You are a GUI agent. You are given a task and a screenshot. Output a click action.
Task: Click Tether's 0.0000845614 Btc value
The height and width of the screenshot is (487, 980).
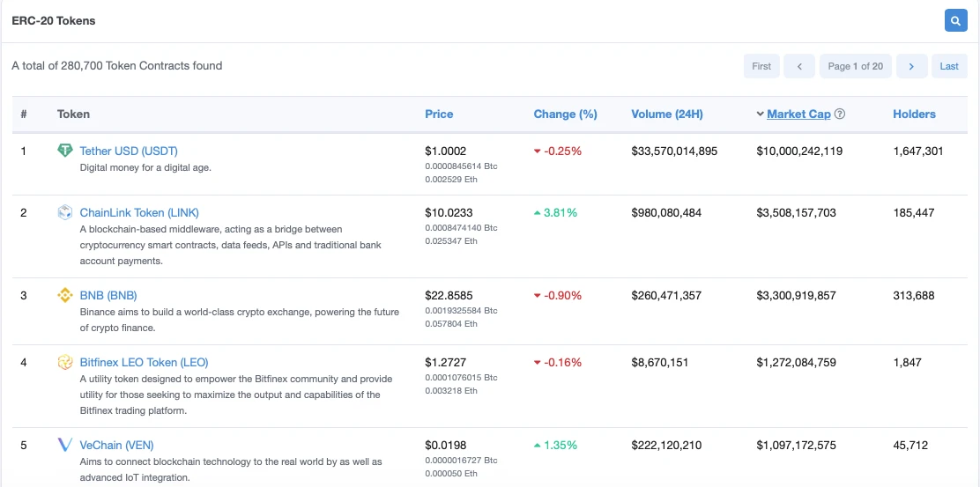pos(461,166)
